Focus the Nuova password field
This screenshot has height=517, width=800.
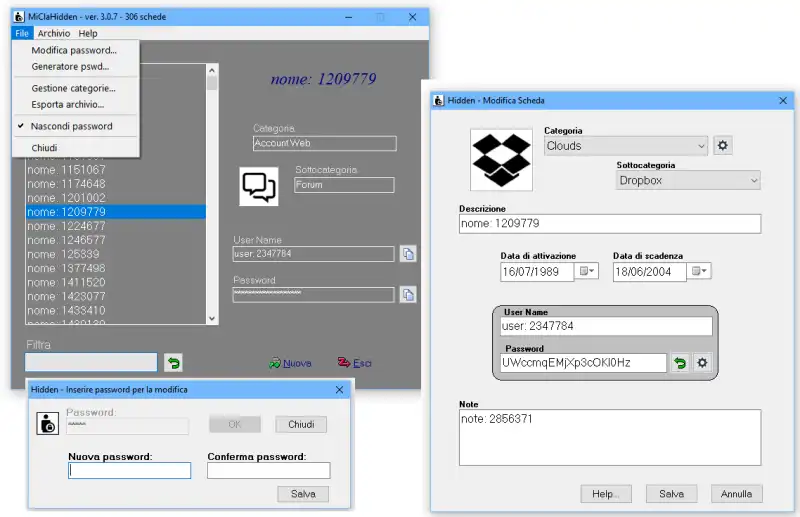(130, 471)
